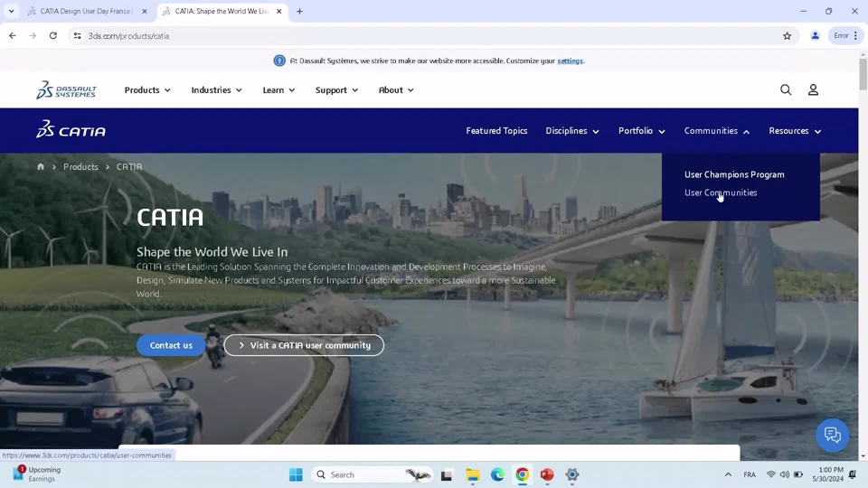Open Chrome Error menu button

(845, 35)
